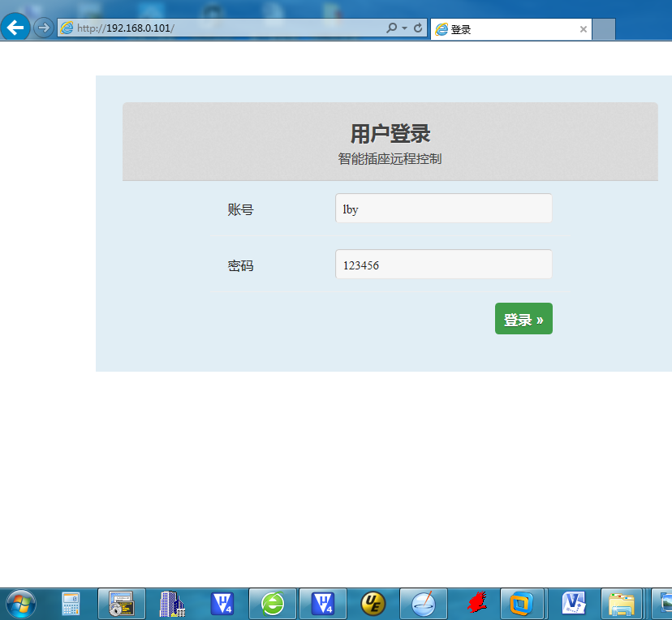Click the Forward navigation arrow
The width and height of the screenshot is (672, 620).
pyautogui.click(x=43, y=27)
